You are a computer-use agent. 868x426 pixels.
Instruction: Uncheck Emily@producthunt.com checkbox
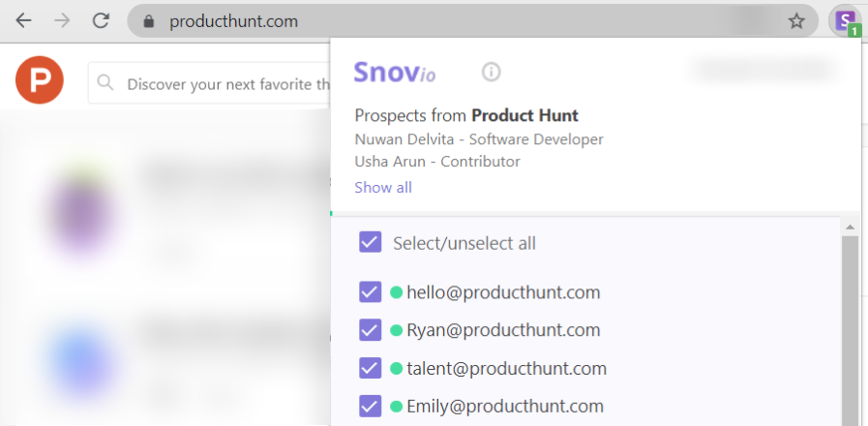point(371,406)
